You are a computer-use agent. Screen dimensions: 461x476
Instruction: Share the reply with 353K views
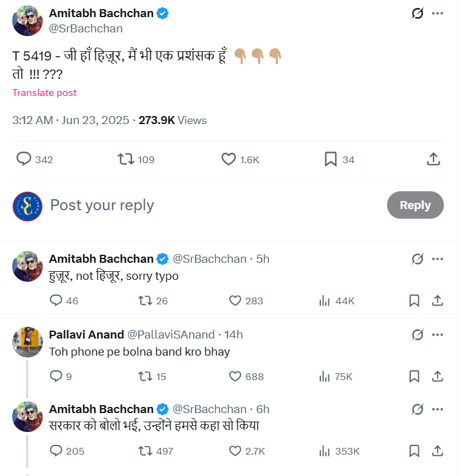click(x=438, y=451)
